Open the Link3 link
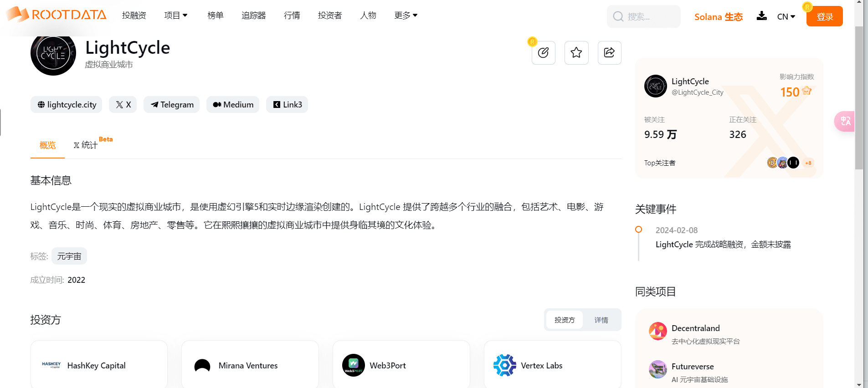 click(x=287, y=105)
